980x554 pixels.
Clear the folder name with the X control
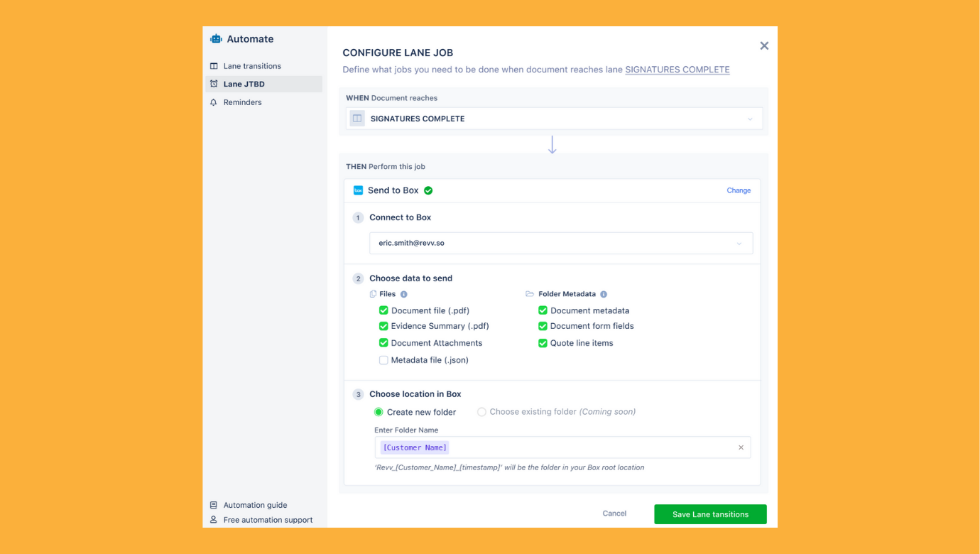pyautogui.click(x=741, y=447)
